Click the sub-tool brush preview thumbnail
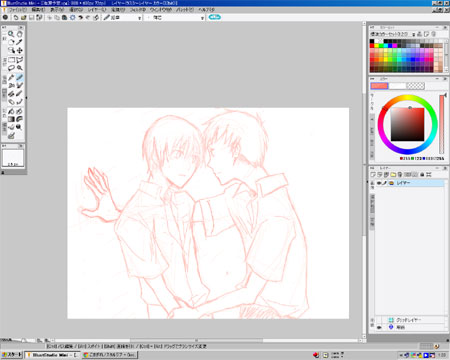Viewport: 450px width, 360px height. pyautogui.click(x=13, y=158)
